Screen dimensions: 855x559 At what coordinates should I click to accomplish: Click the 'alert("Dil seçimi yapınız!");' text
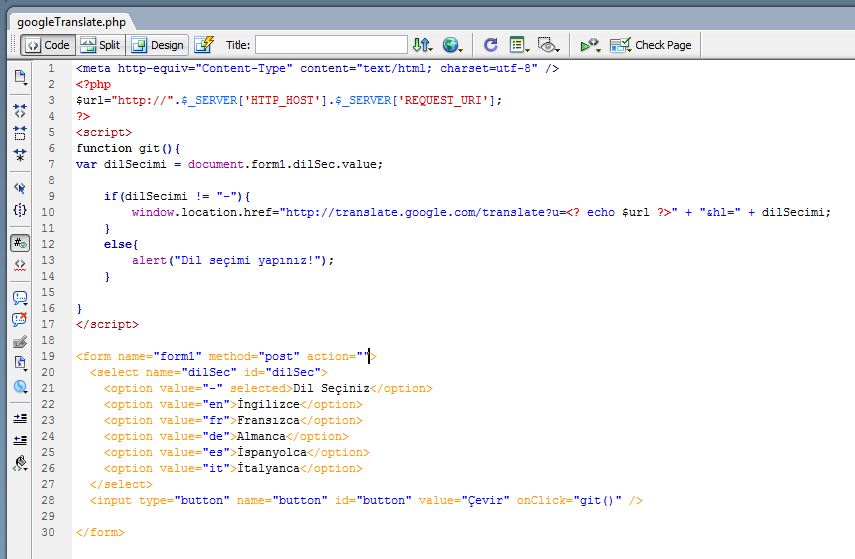(x=233, y=261)
